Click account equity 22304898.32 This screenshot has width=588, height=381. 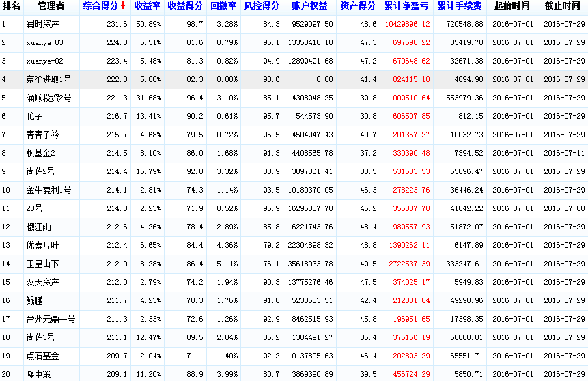pyautogui.click(x=311, y=245)
